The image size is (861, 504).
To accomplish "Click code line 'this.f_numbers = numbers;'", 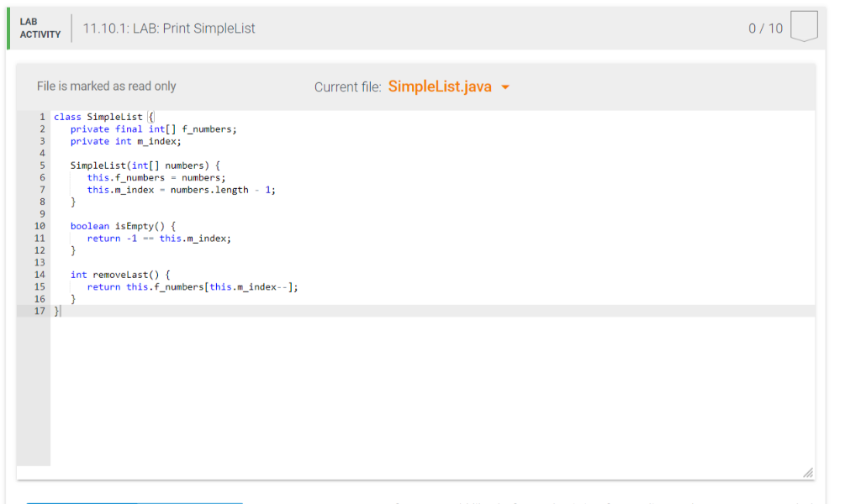I will pyautogui.click(x=156, y=178).
